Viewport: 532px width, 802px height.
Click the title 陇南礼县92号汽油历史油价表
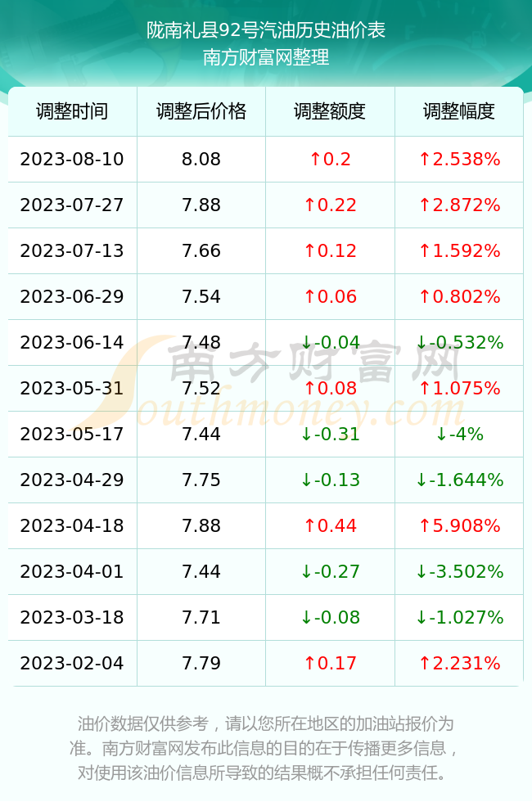[x=266, y=30]
